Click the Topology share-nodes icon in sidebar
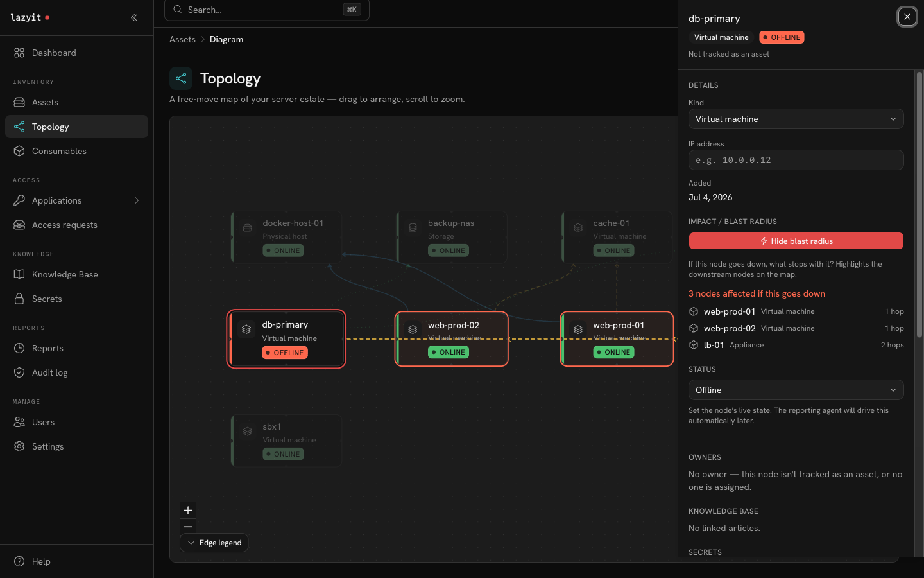The height and width of the screenshot is (578, 924). pyautogui.click(x=19, y=127)
